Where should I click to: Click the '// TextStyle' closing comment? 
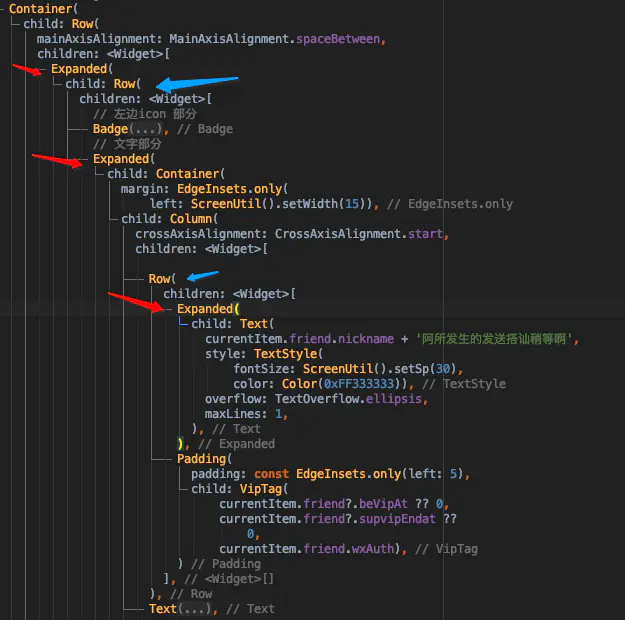click(464, 384)
